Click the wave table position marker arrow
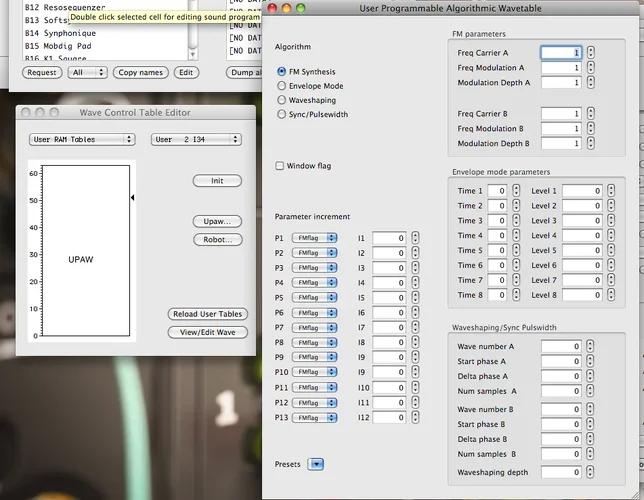644x500 pixels. 133,198
